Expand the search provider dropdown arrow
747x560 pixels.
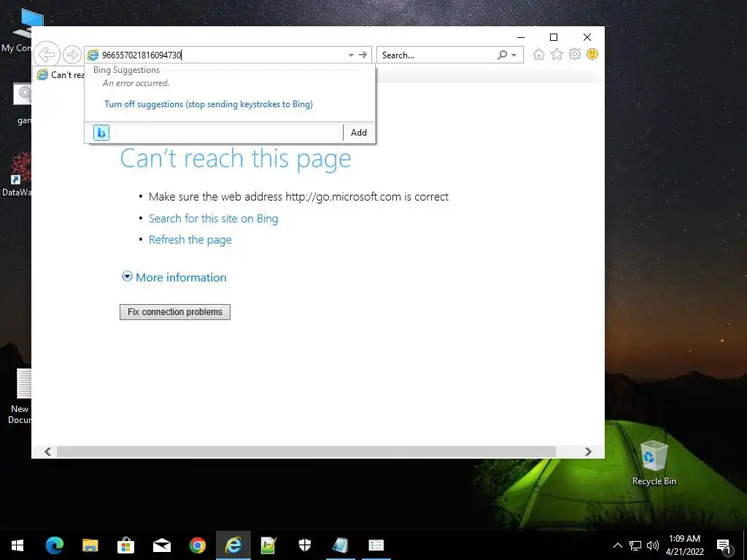[x=514, y=55]
